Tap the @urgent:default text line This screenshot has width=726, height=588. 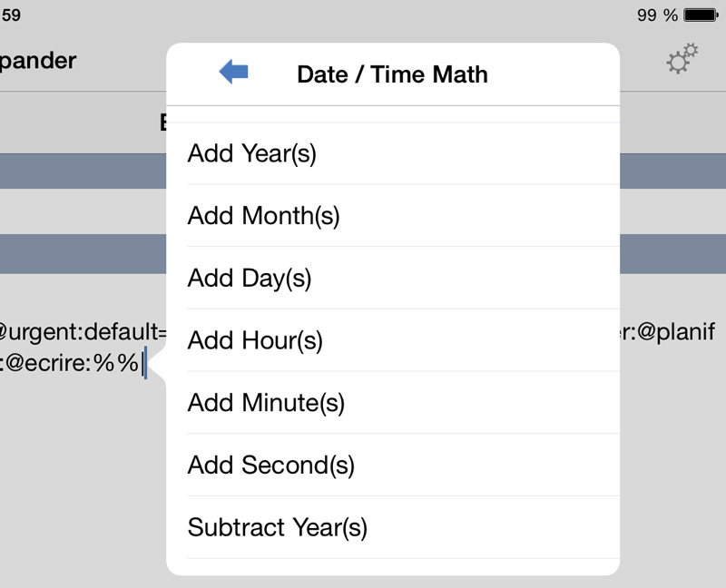83,331
